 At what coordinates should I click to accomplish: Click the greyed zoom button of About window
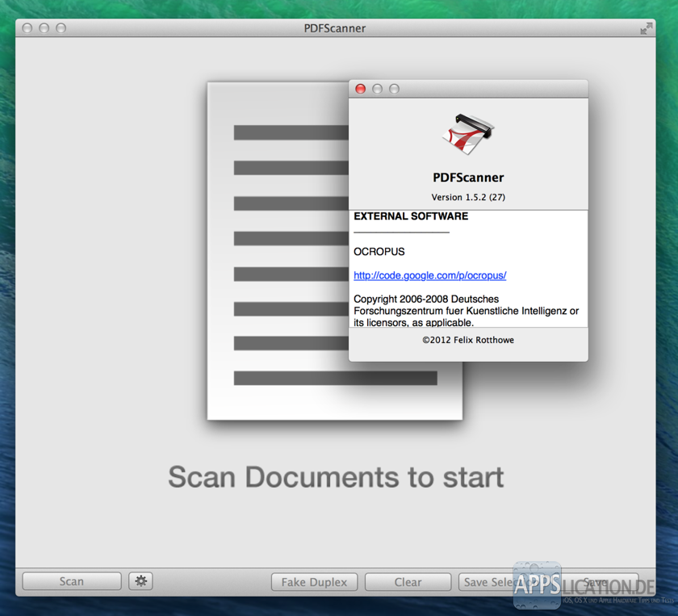click(x=394, y=89)
